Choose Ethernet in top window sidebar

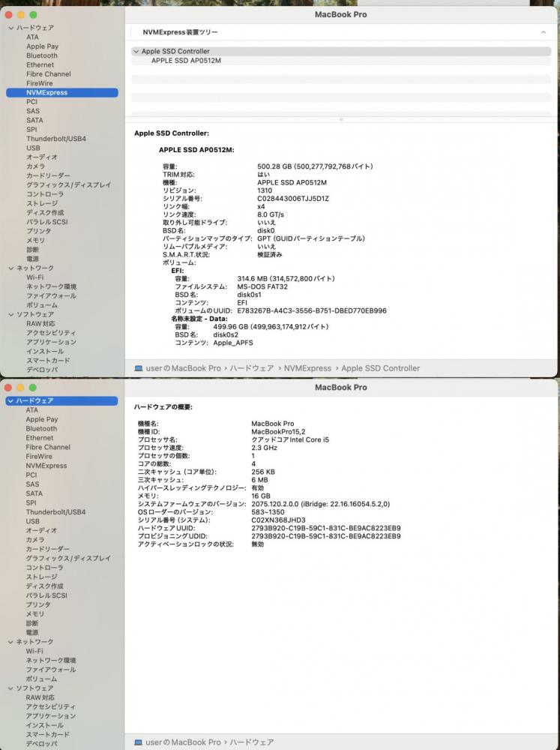coord(40,64)
